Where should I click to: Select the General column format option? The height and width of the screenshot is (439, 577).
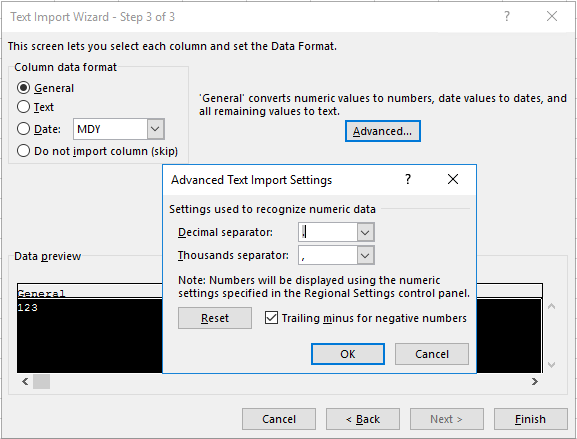(23, 88)
